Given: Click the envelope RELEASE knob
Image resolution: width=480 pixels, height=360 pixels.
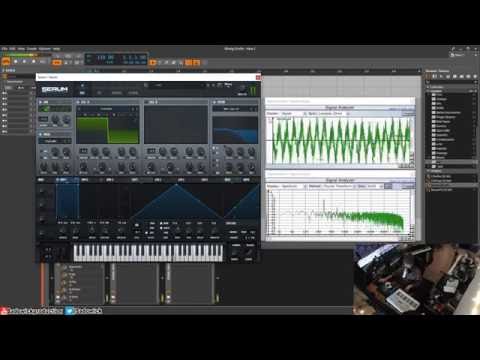Looking at the screenshot, I should pyautogui.click(x=120, y=231).
